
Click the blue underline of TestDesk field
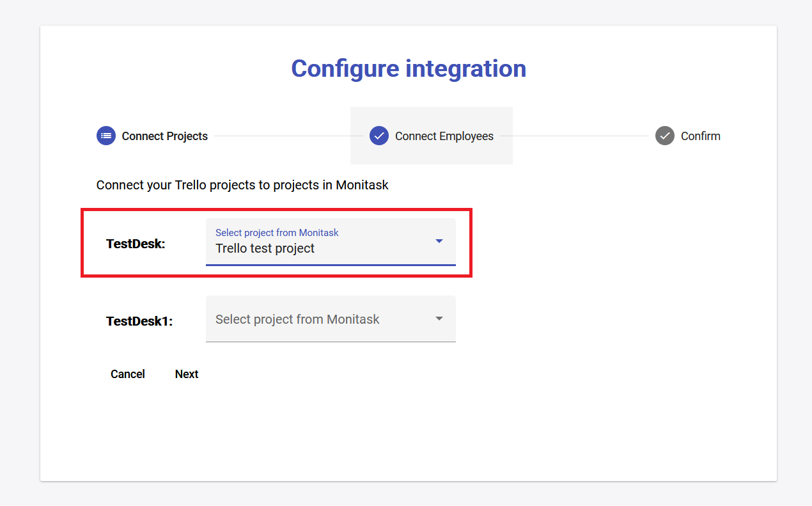[331, 264]
